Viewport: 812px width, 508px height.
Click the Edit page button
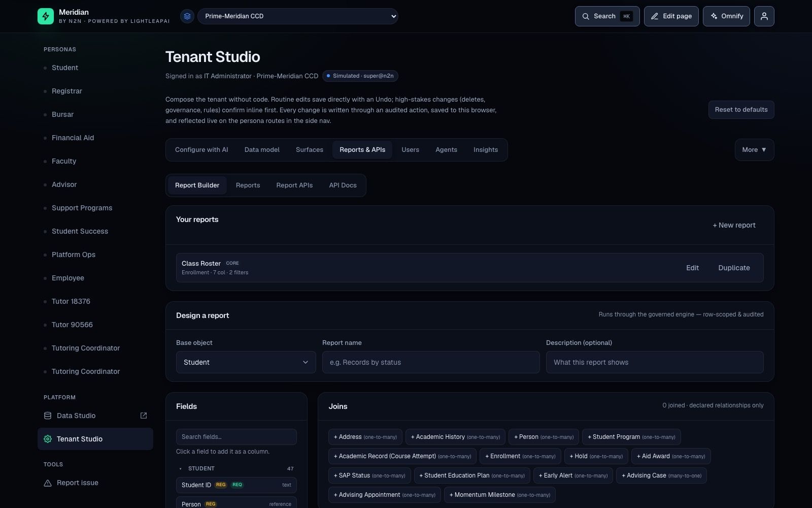pyautogui.click(x=671, y=16)
